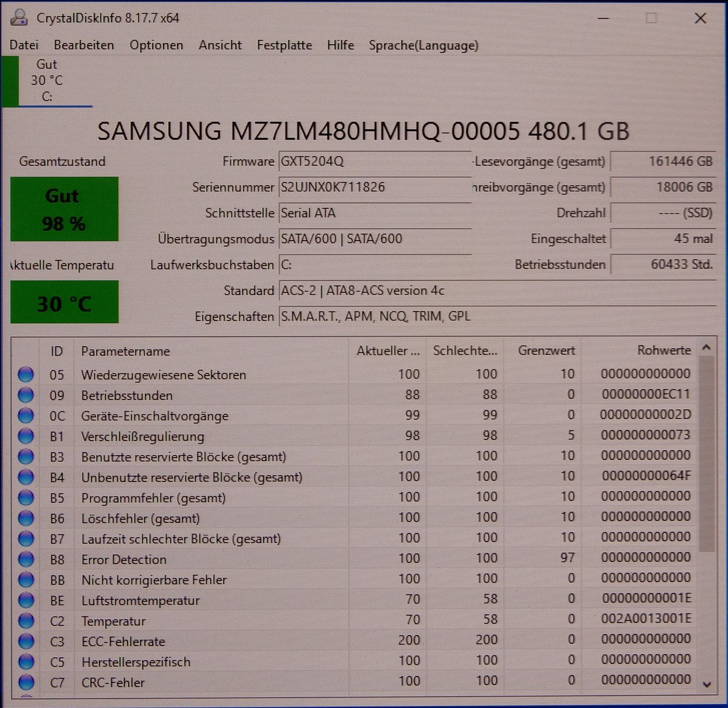Click the green Gut 98 % health button

pyautogui.click(x=65, y=209)
